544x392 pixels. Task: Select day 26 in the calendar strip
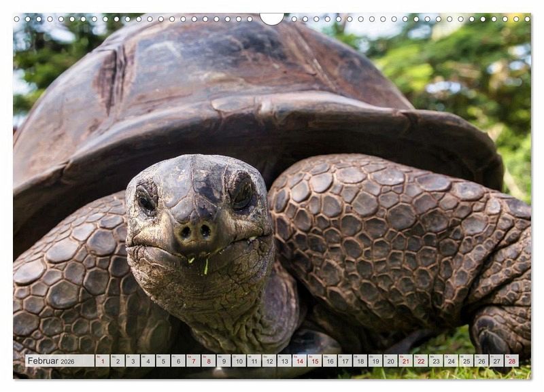[481, 361]
